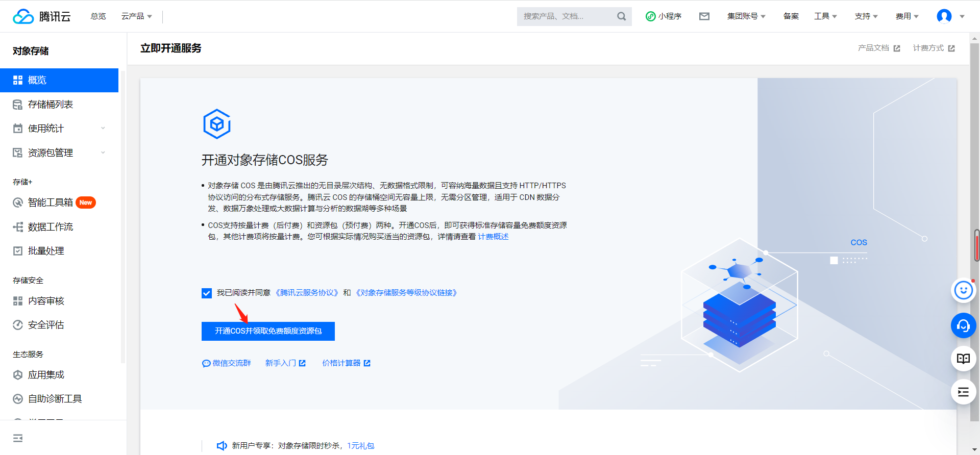Image resolution: width=980 pixels, height=455 pixels.
Task: Click the 智能工具箱 icon
Action: pos(18,203)
